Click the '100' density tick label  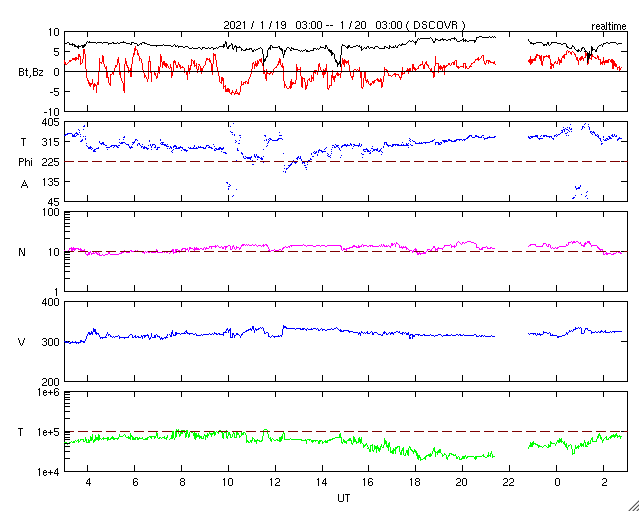tap(52, 212)
